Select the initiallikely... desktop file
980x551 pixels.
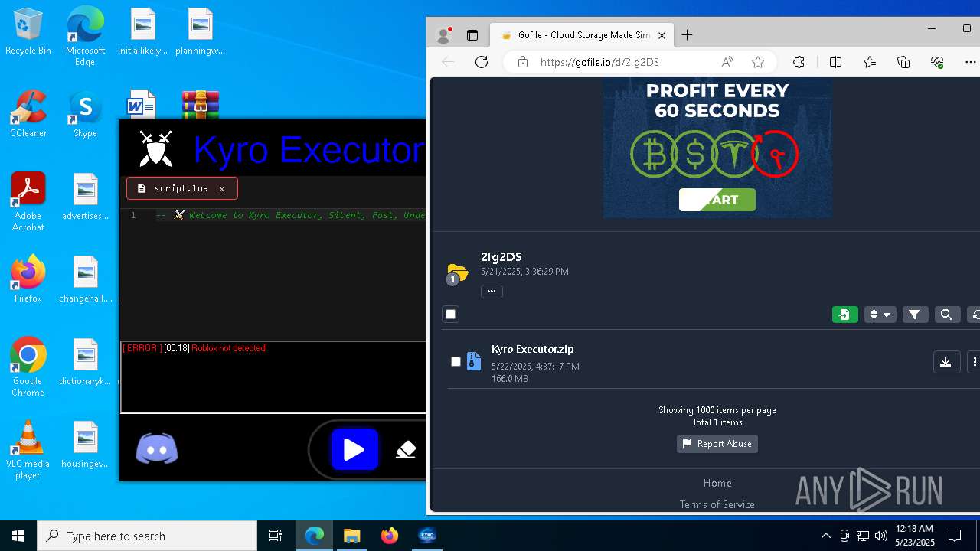tap(142, 32)
